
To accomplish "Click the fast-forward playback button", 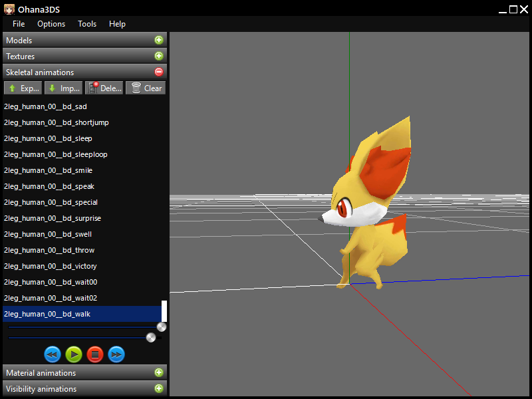I will pos(116,354).
